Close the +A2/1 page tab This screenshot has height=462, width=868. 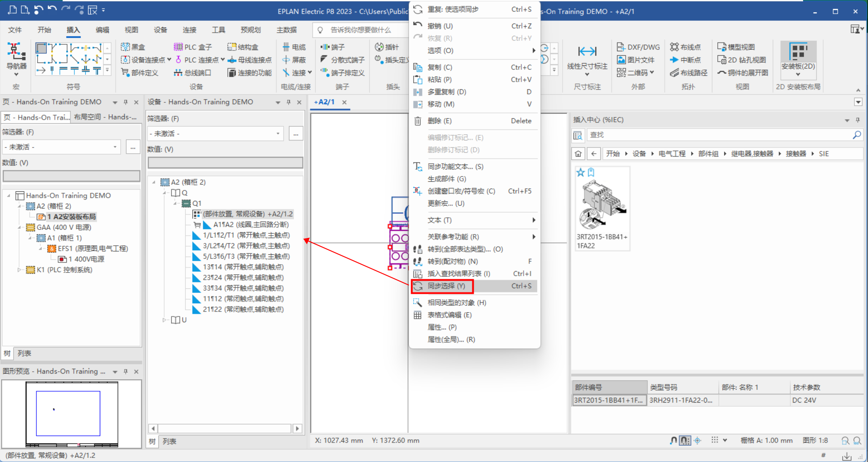tap(344, 102)
